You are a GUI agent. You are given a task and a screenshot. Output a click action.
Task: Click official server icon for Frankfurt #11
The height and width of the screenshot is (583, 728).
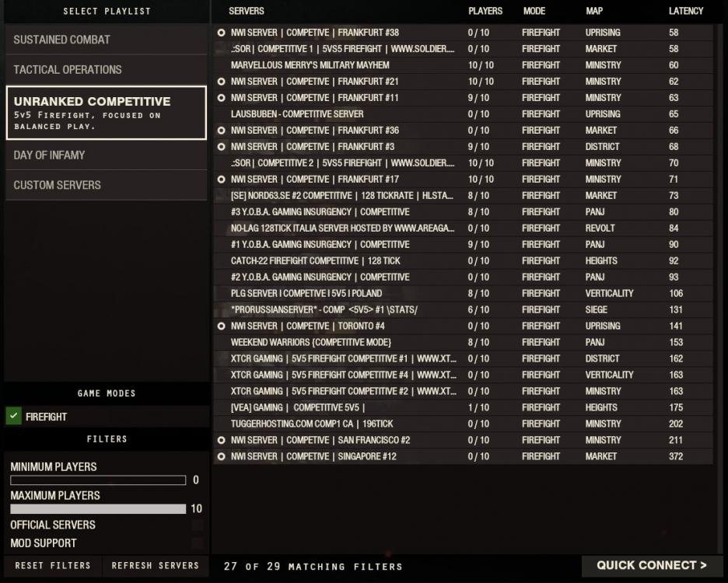[222, 98]
